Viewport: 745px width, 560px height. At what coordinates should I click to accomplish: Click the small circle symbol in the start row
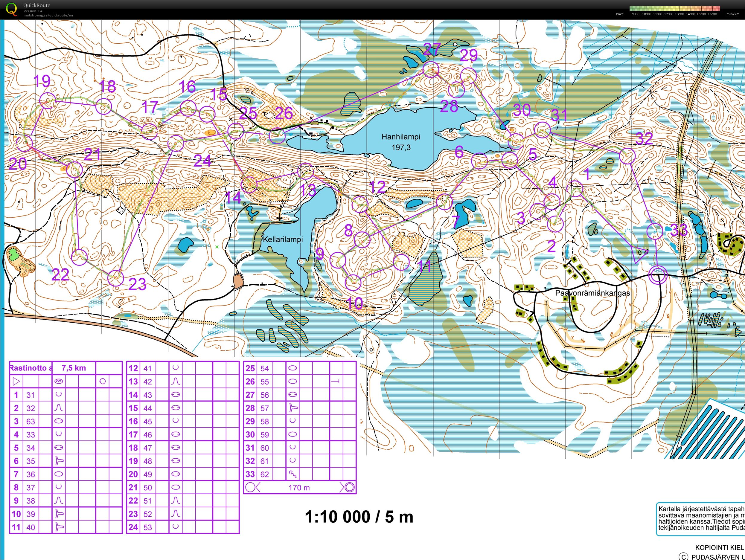[103, 381]
